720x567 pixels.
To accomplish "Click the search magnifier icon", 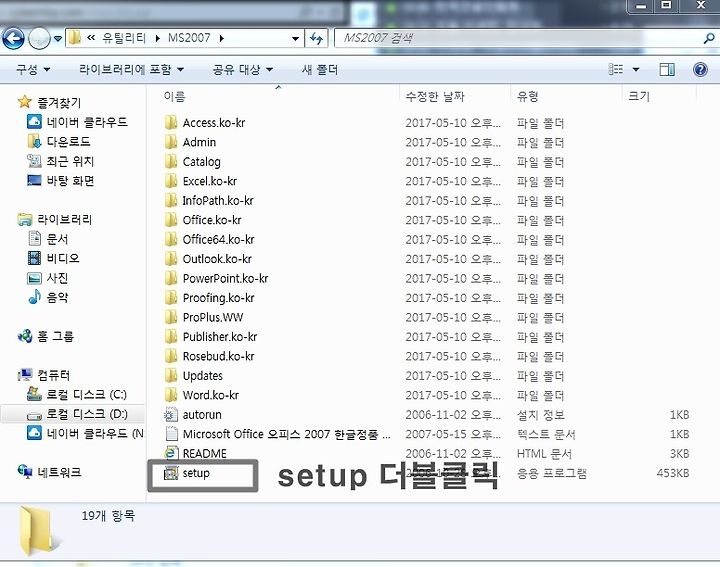I will [709, 39].
